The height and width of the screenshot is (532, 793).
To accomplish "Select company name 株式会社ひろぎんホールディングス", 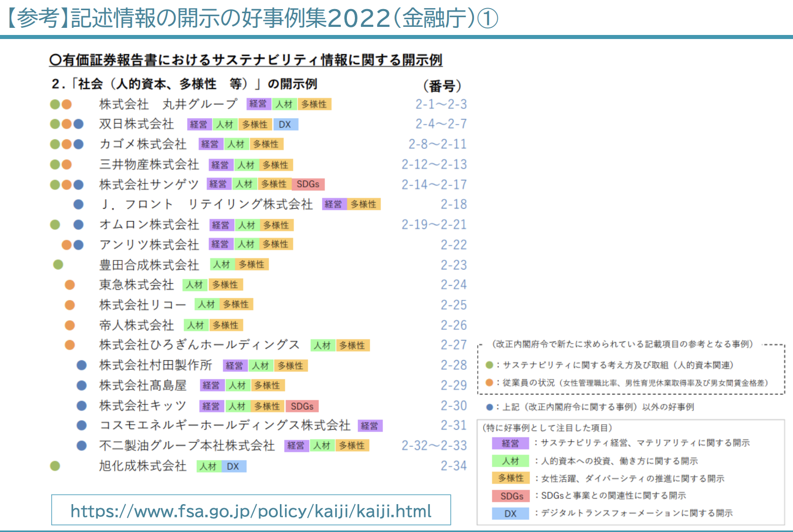I will [x=200, y=345].
